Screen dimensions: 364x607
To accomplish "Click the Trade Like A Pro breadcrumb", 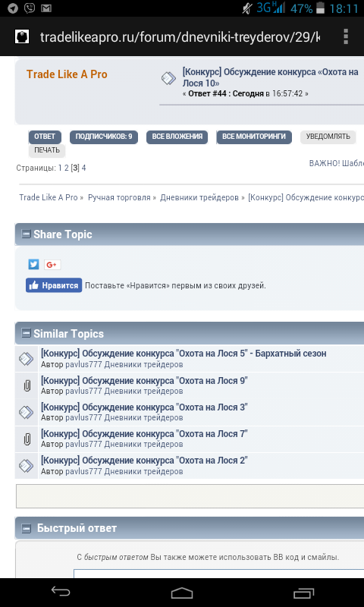I will click(49, 197).
